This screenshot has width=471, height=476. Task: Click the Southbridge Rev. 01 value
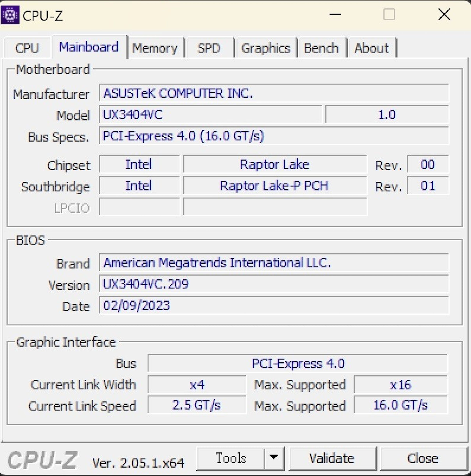[428, 186]
